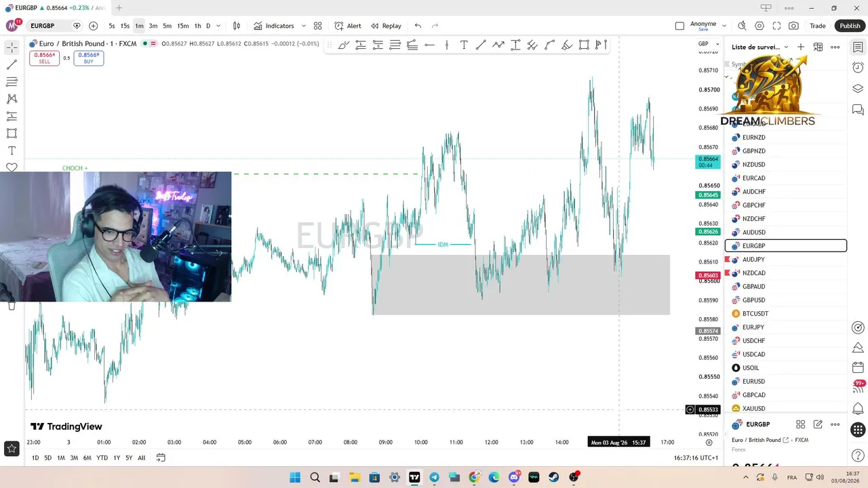868x488 pixels.
Task: Click the add symbol compare plus icon
Action: [93, 26]
